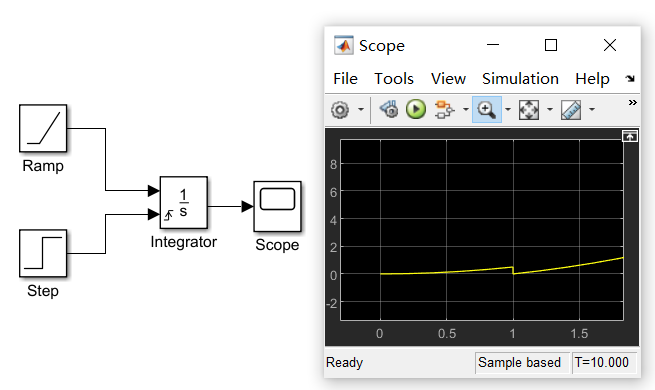
Task: Click the Scope simulation settings icon
Action: 388,109
